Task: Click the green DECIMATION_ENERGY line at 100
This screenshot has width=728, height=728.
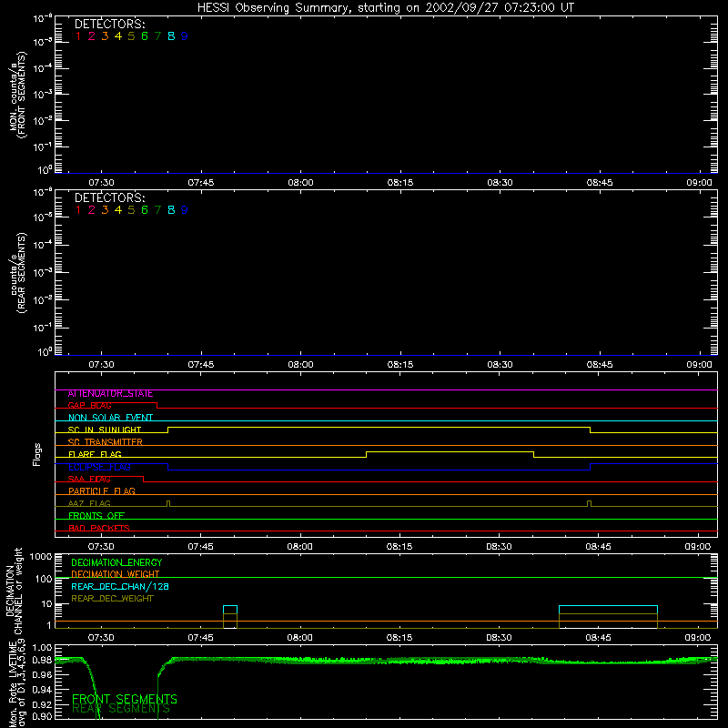Action: 386,578
